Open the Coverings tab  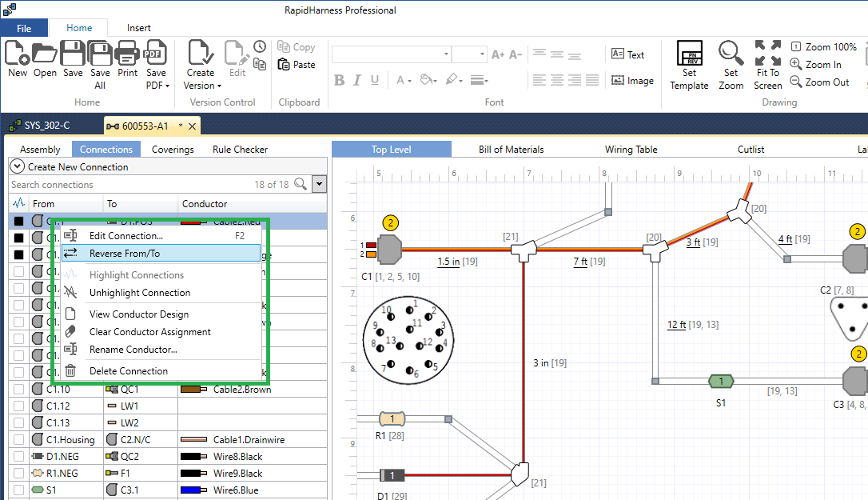pos(173,149)
